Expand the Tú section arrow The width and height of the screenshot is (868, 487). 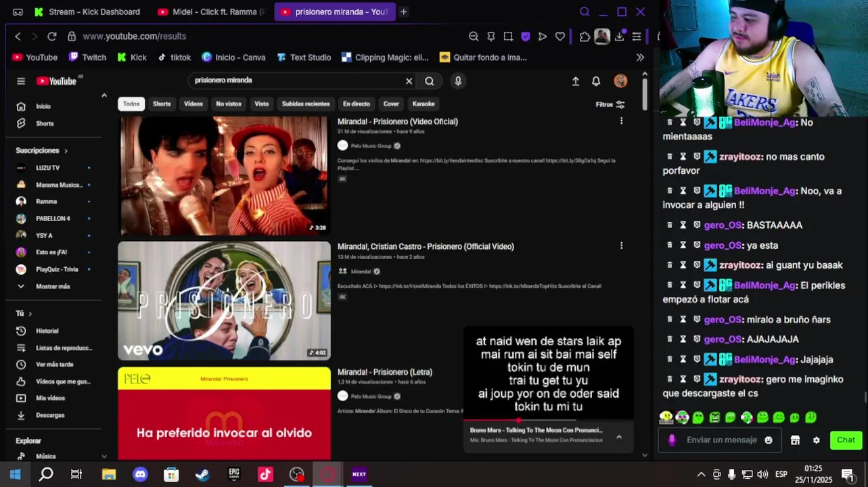(x=30, y=314)
